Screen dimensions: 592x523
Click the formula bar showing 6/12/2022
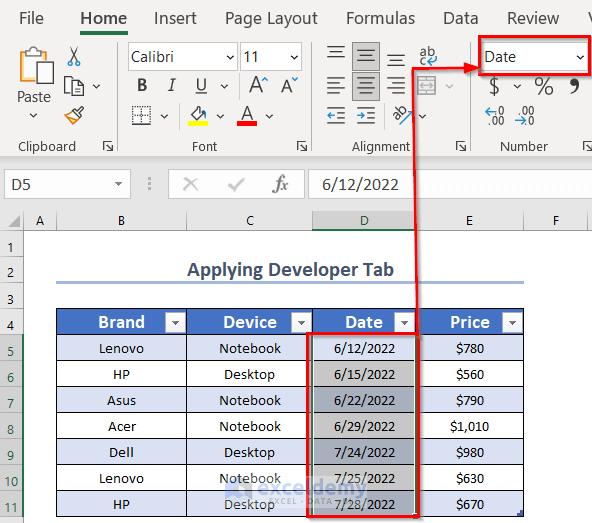coord(450,184)
